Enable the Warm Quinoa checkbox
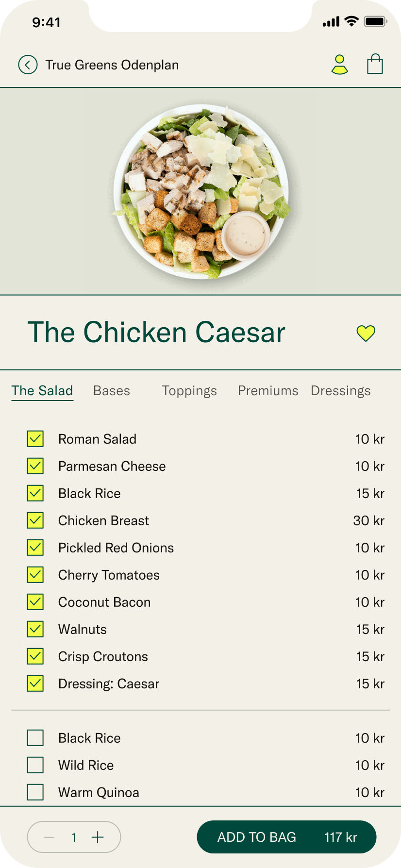Image resolution: width=401 pixels, height=868 pixels. [35, 792]
